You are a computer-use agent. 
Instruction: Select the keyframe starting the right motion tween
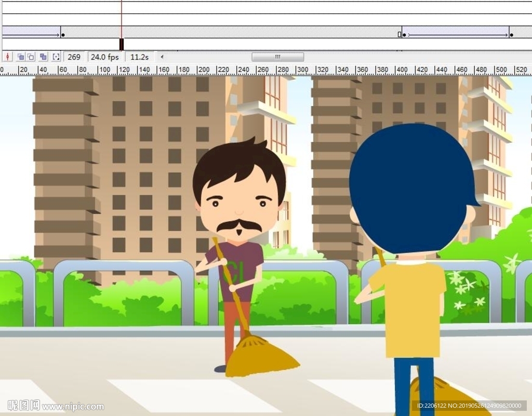(404, 35)
